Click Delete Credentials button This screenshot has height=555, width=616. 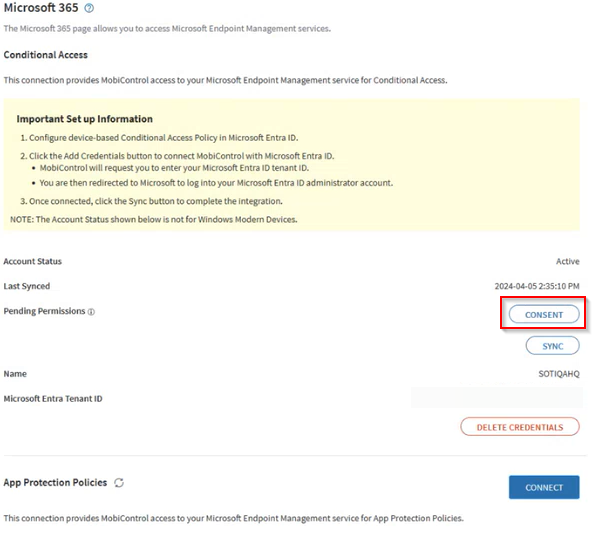[519, 427]
